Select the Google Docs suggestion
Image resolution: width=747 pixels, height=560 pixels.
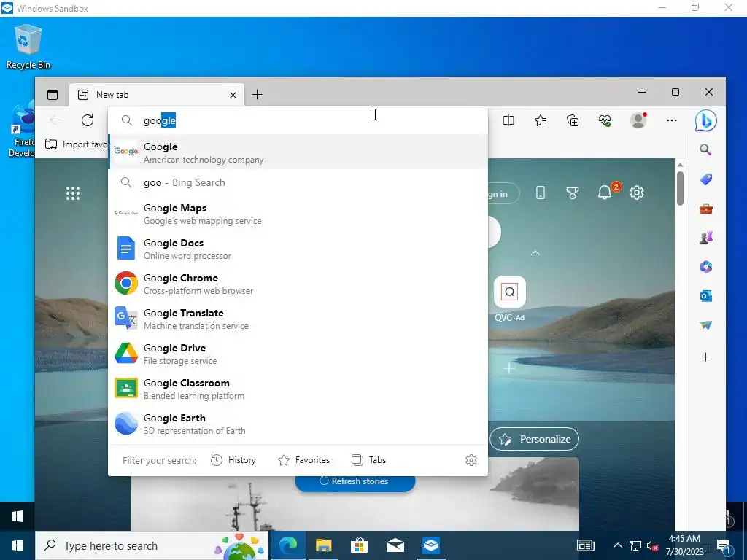[x=298, y=249]
